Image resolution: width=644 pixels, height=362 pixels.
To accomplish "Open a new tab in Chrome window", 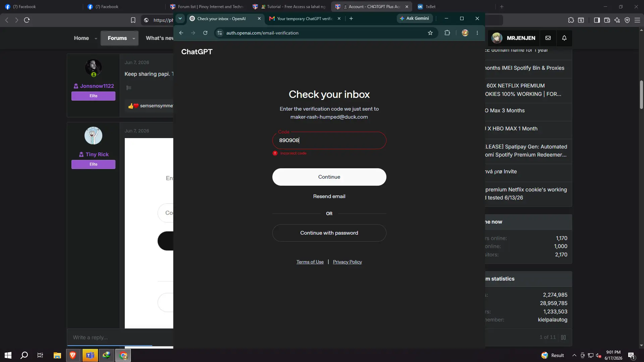I will click(x=351, y=18).
